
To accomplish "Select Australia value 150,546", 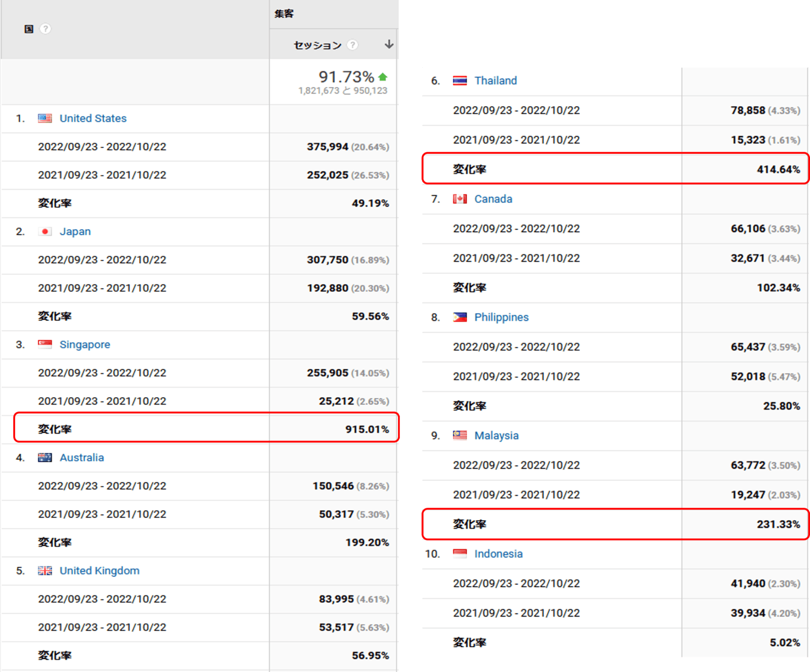I will click(333, 486).
